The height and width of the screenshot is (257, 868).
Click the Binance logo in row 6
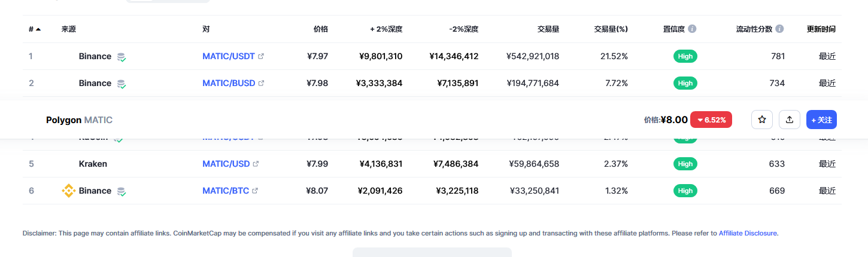coord(69,191)
